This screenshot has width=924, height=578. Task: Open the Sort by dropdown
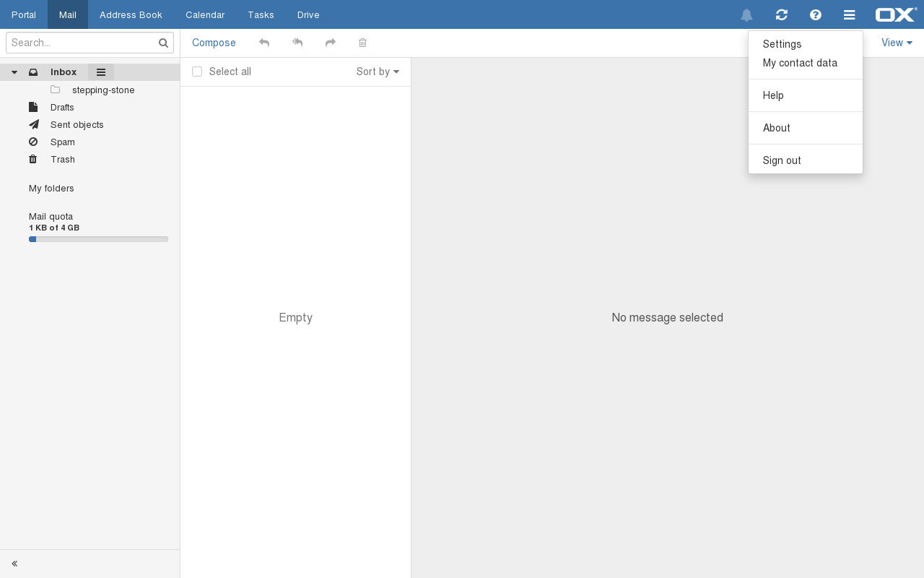tap(378, 72)
